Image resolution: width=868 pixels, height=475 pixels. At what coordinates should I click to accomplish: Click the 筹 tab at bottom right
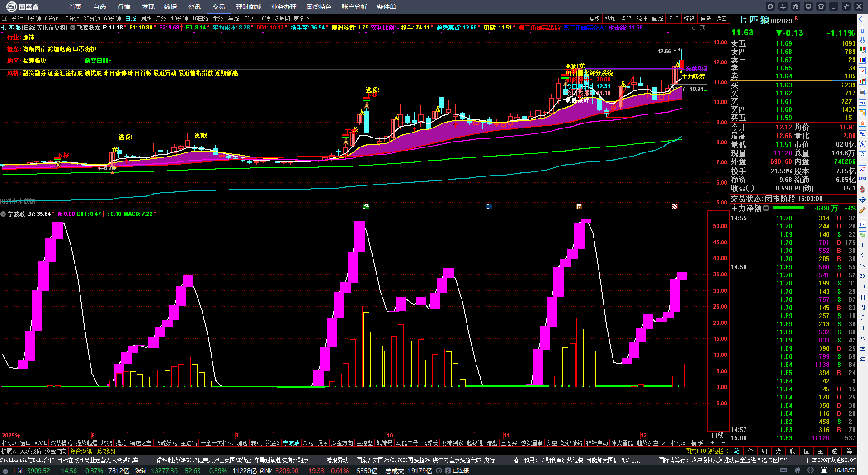(x=849, y=451)
